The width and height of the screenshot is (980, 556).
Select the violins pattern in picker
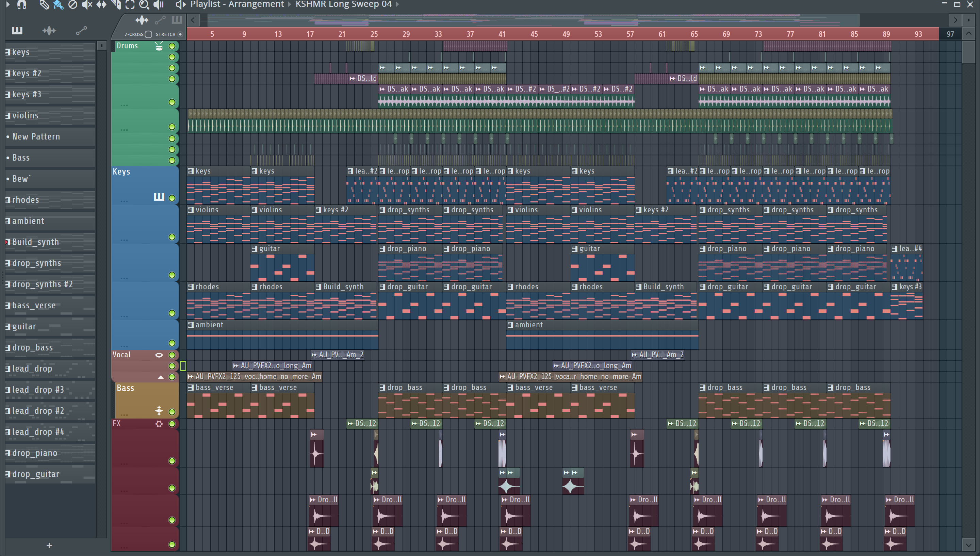point(50,115)
